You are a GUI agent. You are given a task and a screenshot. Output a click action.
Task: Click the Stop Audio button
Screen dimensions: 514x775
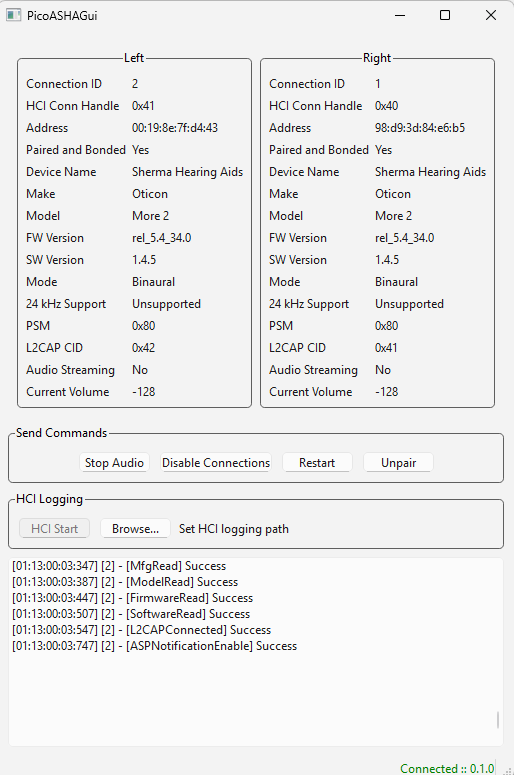click(x=114, y=463)
